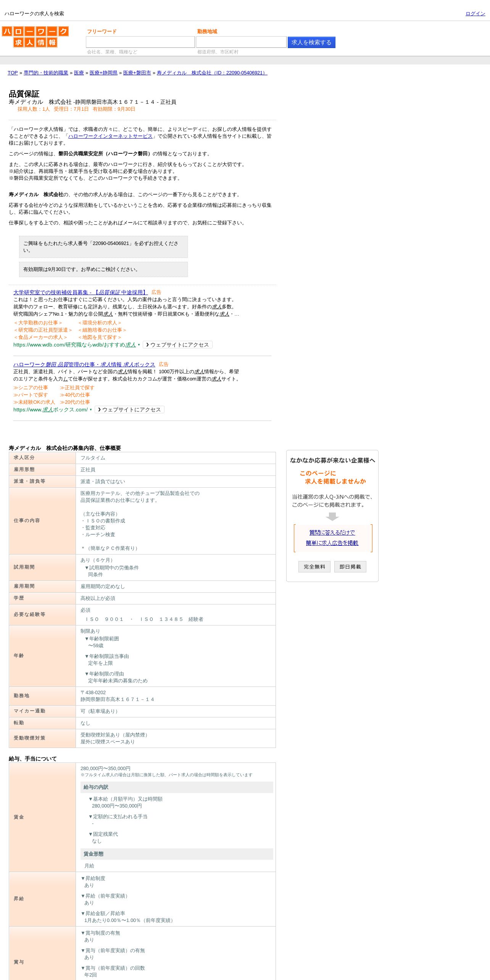Open the ログイン link
The width and height of the screenshot is (490, 980).
pyautogui.click(x=475, y=14)
